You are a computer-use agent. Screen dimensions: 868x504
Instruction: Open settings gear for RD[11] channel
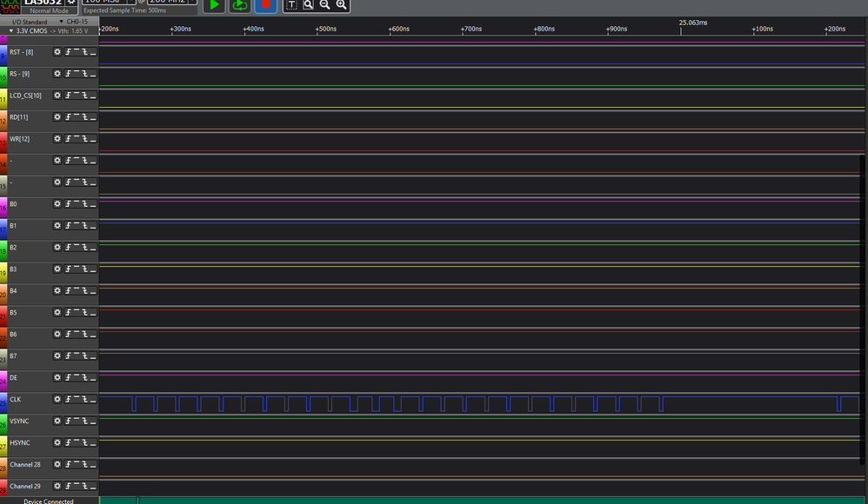click(x=57, y=116)
